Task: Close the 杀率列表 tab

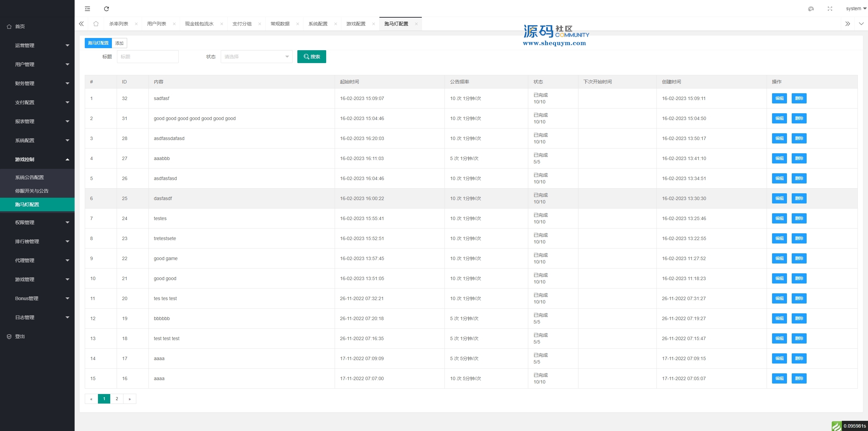Action: [x=136, y=24]
